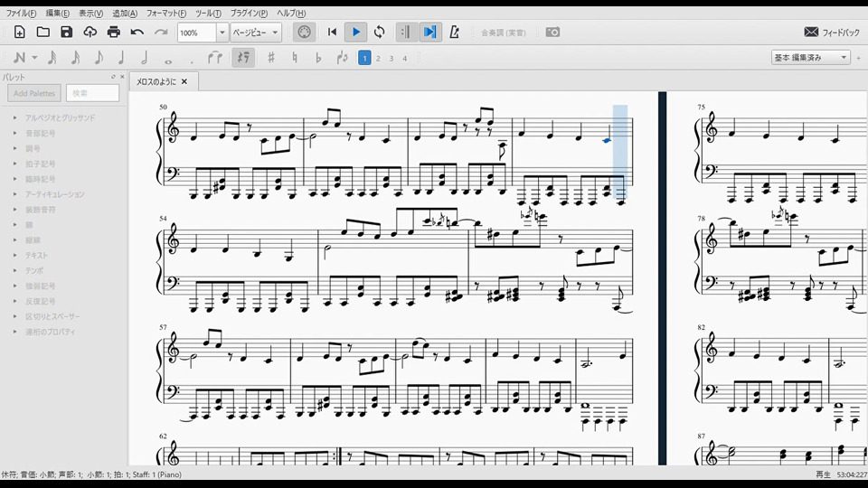Switch to the メロスのように score tab
The image size is (868, 488).
pos(156,82)
